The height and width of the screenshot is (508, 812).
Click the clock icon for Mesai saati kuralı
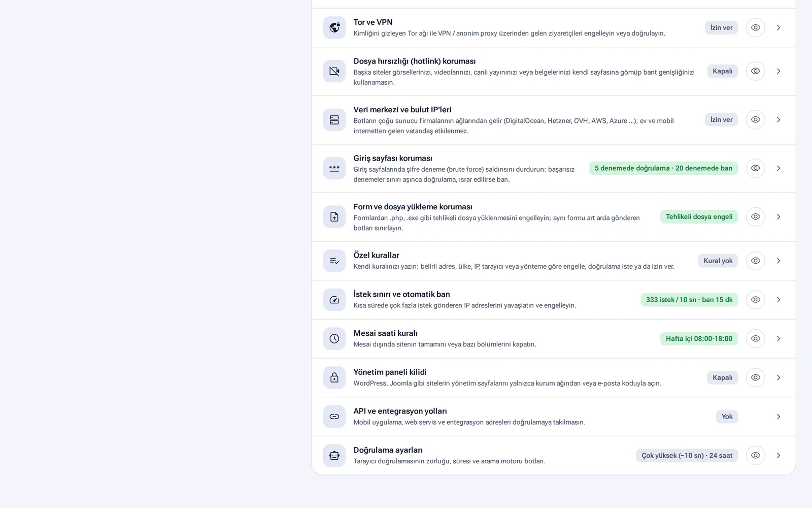pos(334,338)
